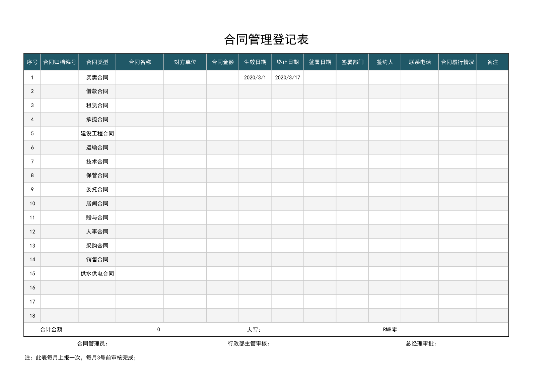This screenshot has height=392, width=554.
Task: Select the 技术合同 cell
Action: click(x=97, y=161)
